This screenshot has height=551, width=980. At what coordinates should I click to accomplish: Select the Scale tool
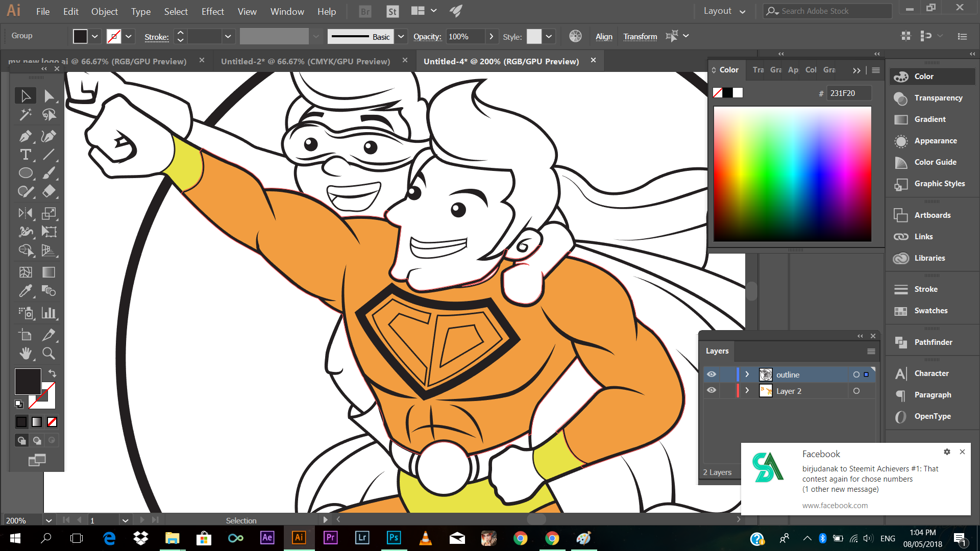48,213
